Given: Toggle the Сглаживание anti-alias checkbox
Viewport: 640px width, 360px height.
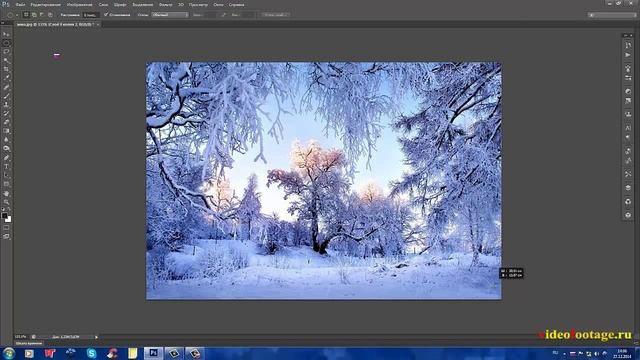Looking at the screenshot, I should [106, 15].
